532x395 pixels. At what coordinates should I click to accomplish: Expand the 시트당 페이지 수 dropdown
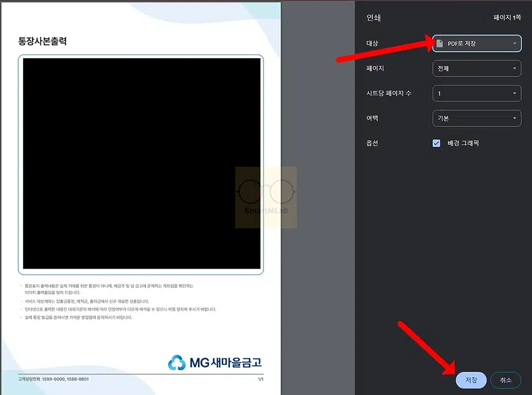pyautogui.click(x=477, y=93)
